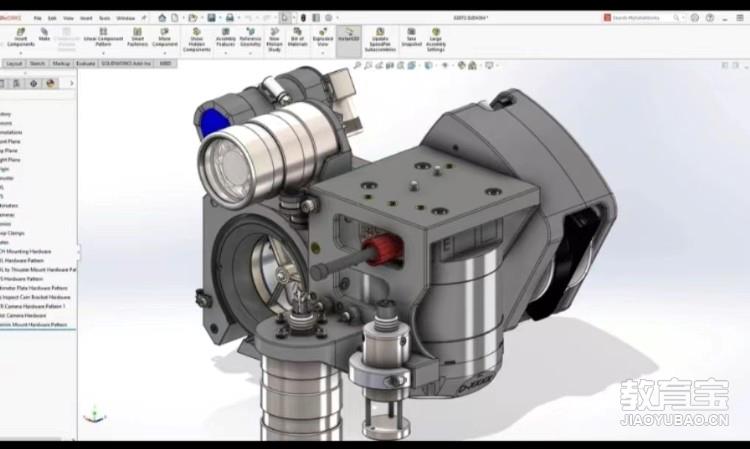Open Reference Geometry tool
750x449 pixels.
(250, 37)
